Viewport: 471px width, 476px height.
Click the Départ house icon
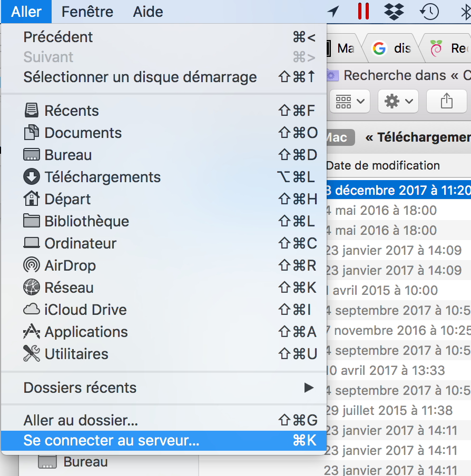pos(32,199)
